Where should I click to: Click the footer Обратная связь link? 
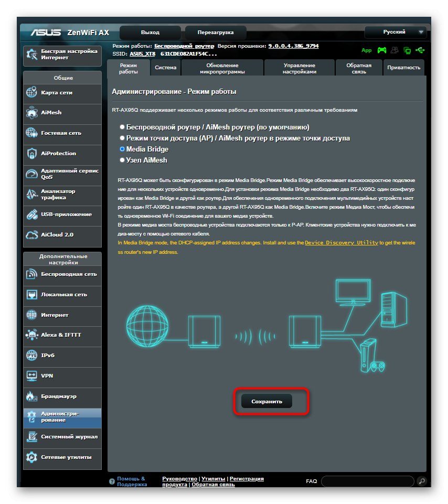tap(213, 485)
